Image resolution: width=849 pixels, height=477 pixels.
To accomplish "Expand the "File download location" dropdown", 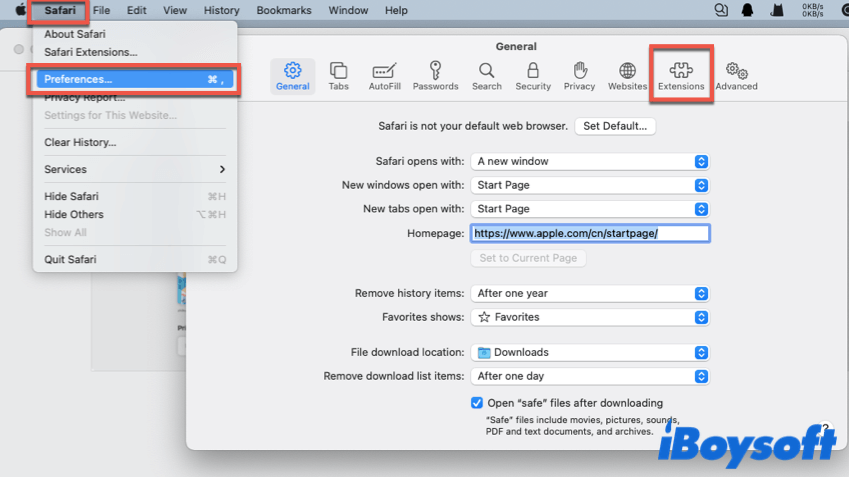I will tap(590, 352).
